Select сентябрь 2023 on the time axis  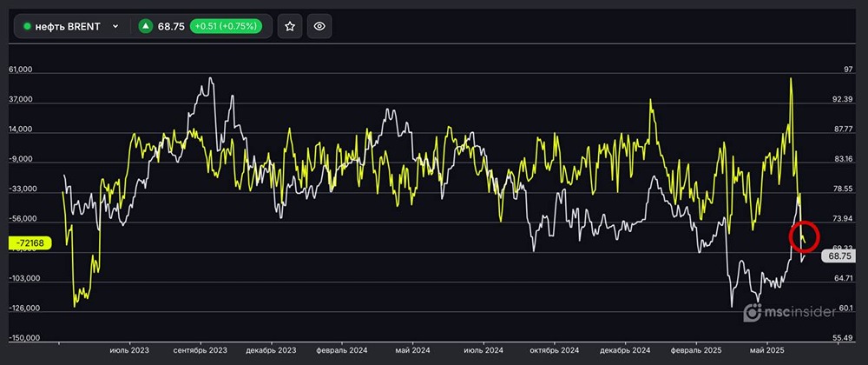201,350
